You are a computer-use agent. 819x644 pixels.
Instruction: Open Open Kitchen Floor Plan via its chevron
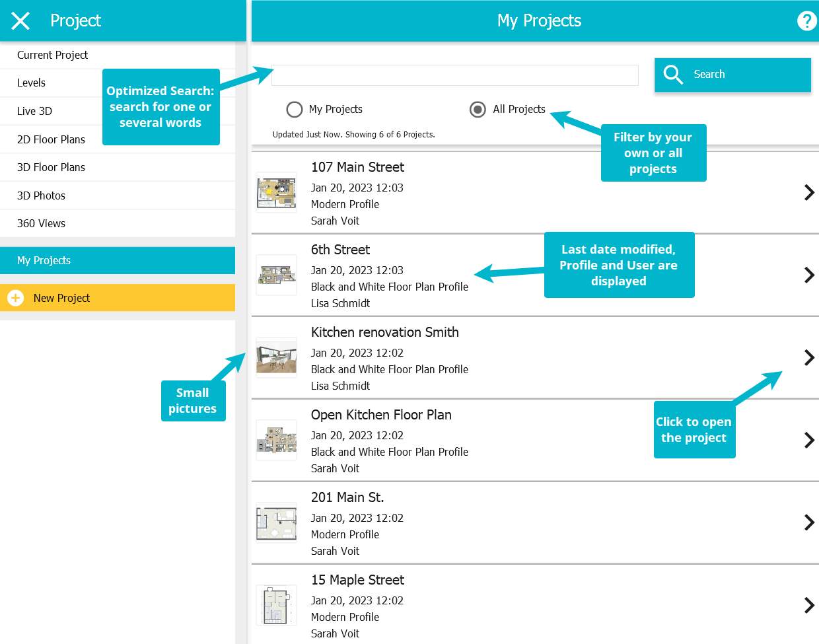(x=808, y=440)
